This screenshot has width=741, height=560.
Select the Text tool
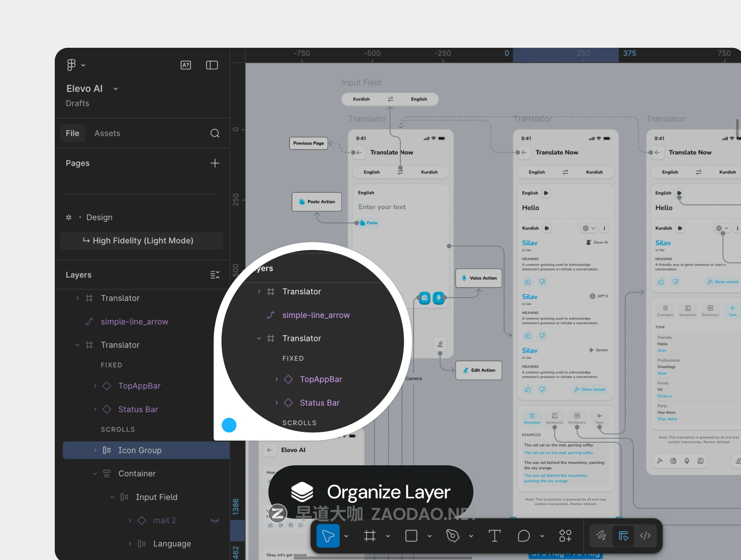pyautogui.click(x=494, y=536)
